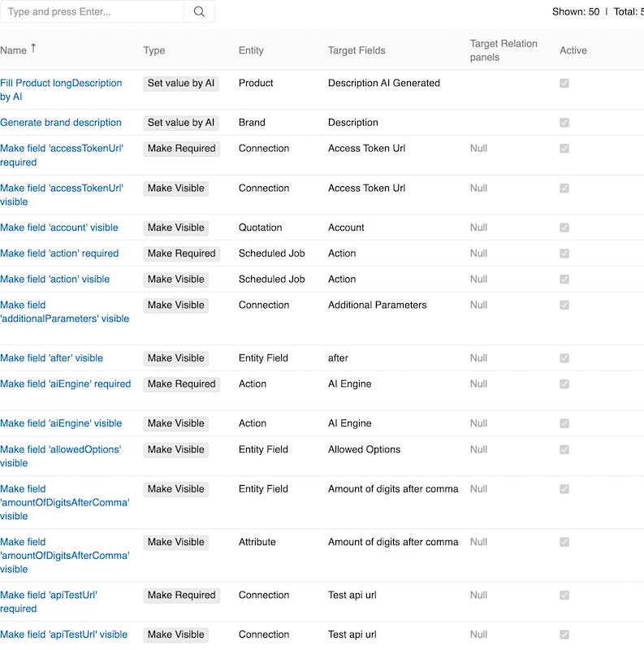Toggle Active checkbox for 'apiTestUrl' visible row
The width and height of the screenshot is (644, 650).
pos(564,635)
